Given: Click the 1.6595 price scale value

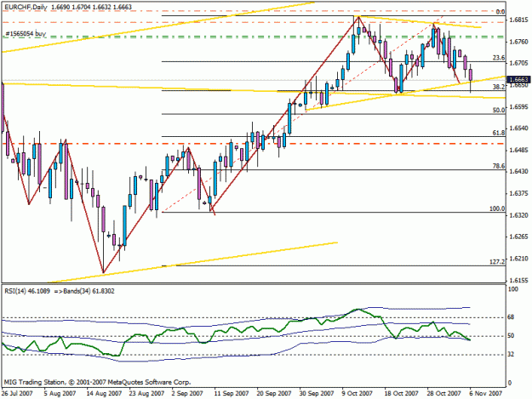Looking at the screenshot, I should coord(518,107).
